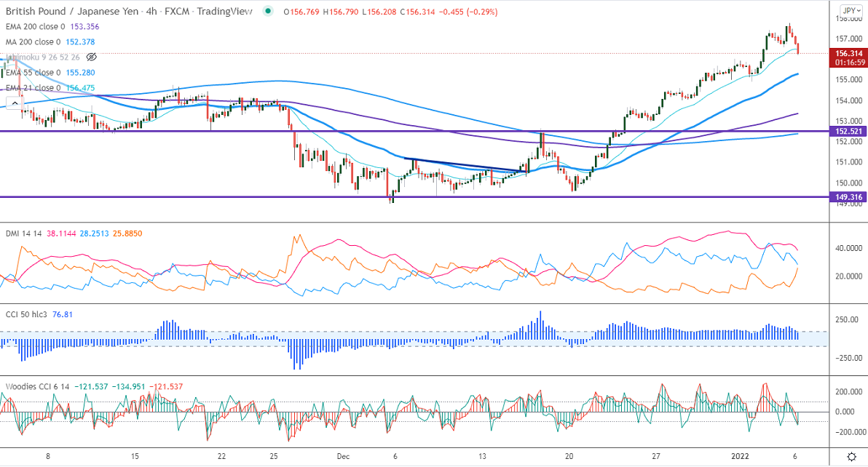Click the 2022 label on time axis
Viewport: 868px width, 467px height.
coord(740,457)
